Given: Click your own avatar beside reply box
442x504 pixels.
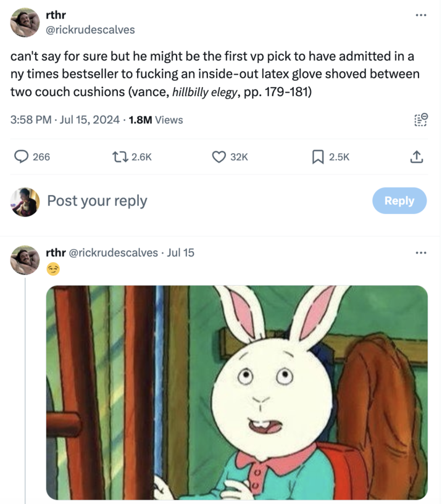Looking at the screenshot, I should [25, 201].
